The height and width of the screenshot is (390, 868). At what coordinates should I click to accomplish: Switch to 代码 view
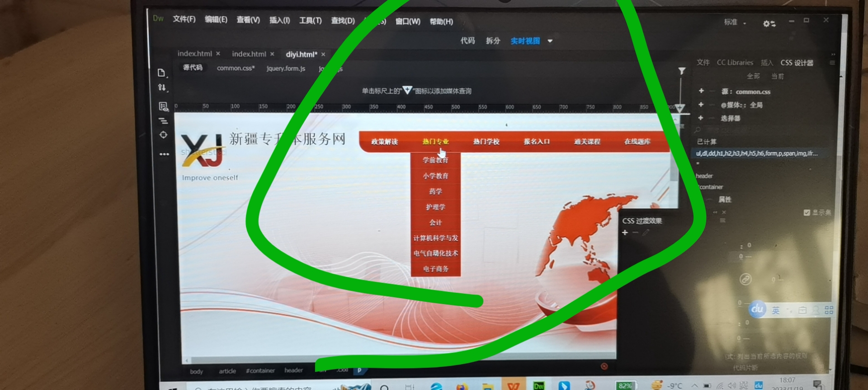tap(468, 41)
